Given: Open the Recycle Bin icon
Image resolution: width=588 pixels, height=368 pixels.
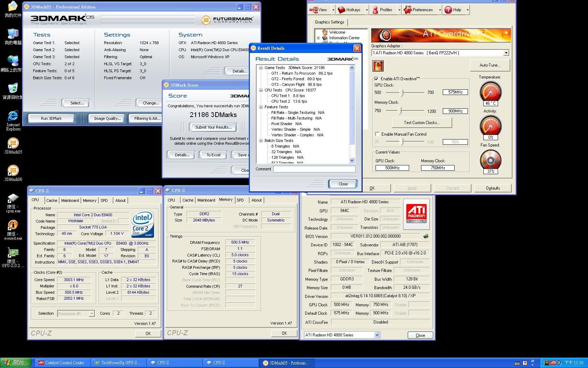Looking at the screenshot, I should pos(13,91).
